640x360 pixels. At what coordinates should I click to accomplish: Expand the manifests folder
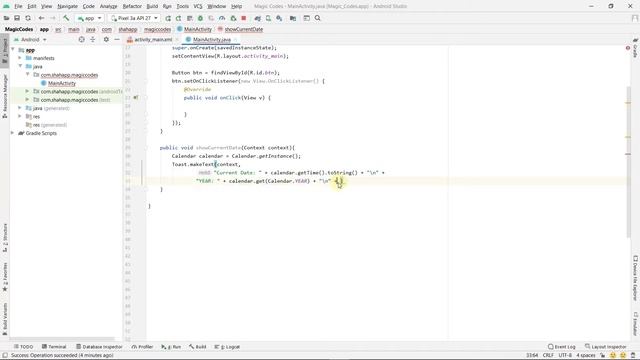[20, 58]
